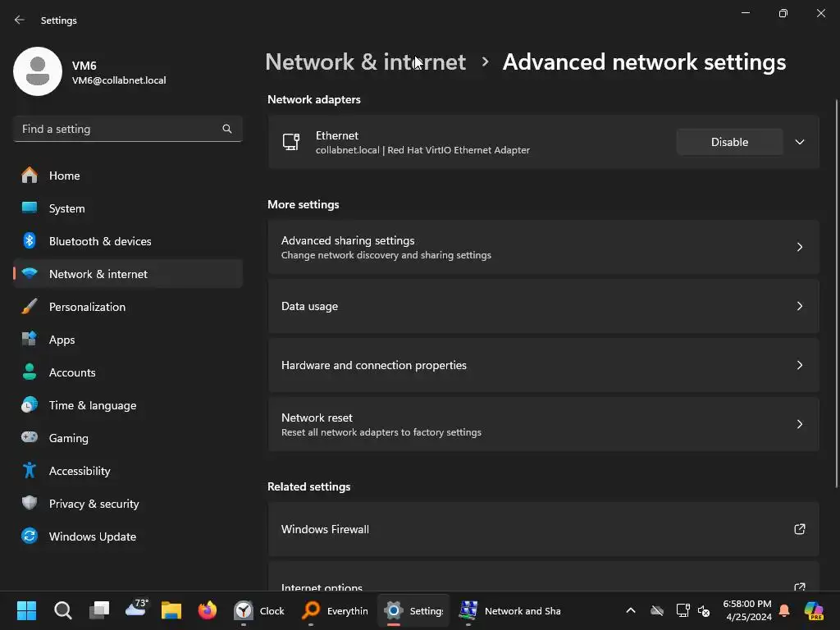Go to the Gaming settings page

point(69,438)
